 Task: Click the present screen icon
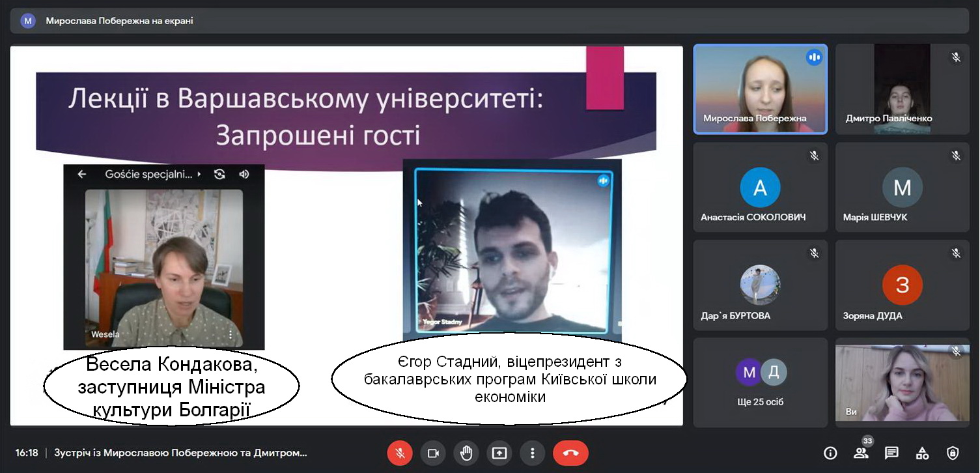499,453
